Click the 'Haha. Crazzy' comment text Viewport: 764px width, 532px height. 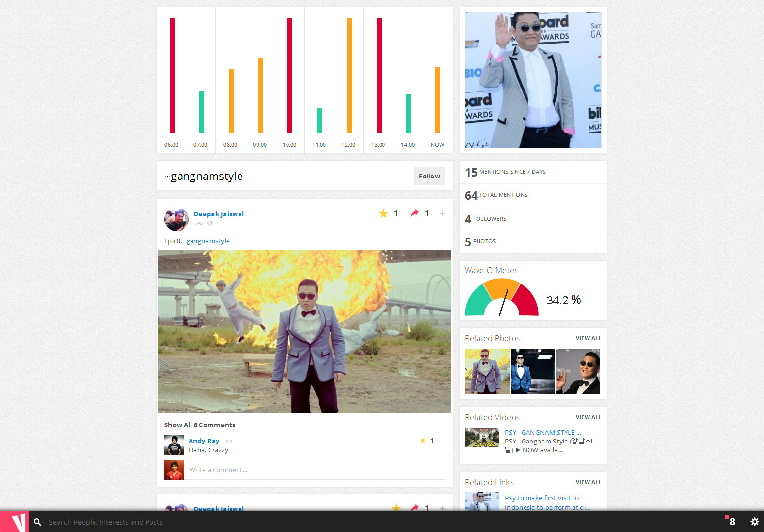point(208,450)
